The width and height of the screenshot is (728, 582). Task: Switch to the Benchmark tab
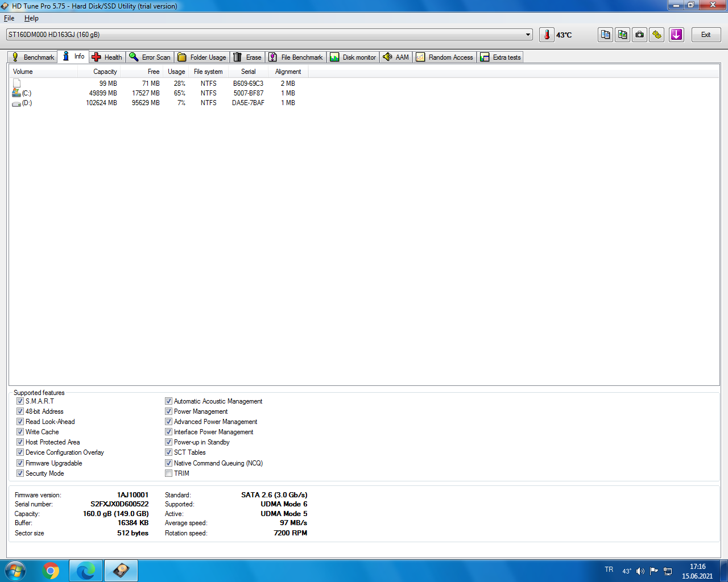[33, 57]
